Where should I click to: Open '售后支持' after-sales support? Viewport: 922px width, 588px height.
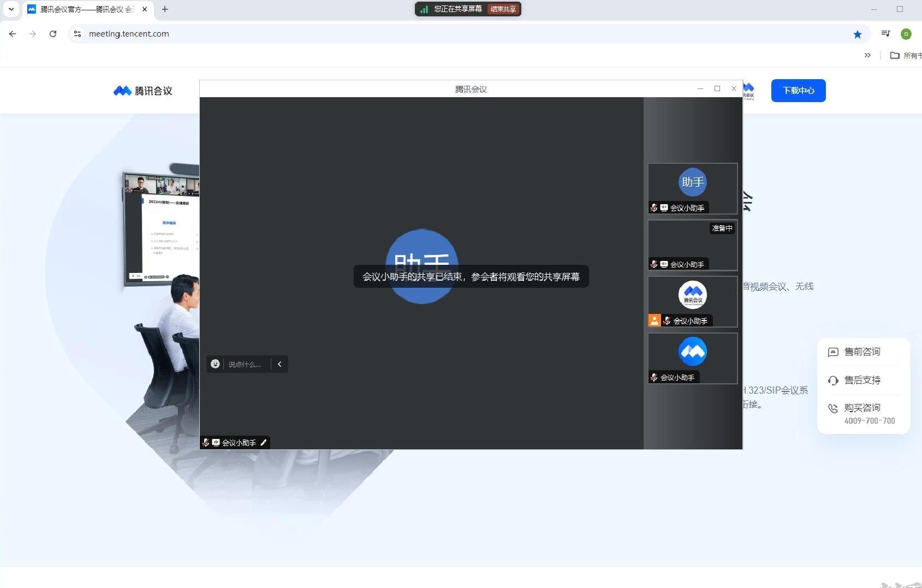click(862, 380)
